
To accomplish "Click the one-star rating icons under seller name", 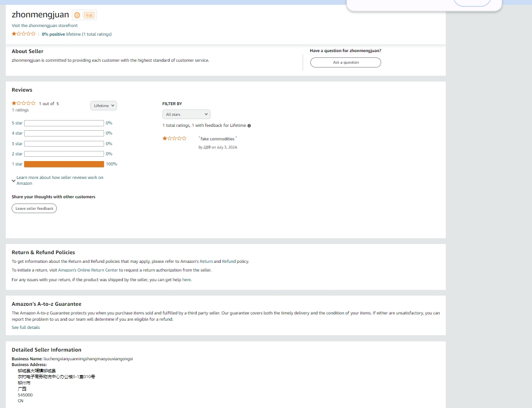I will click(x=24, y=34).
